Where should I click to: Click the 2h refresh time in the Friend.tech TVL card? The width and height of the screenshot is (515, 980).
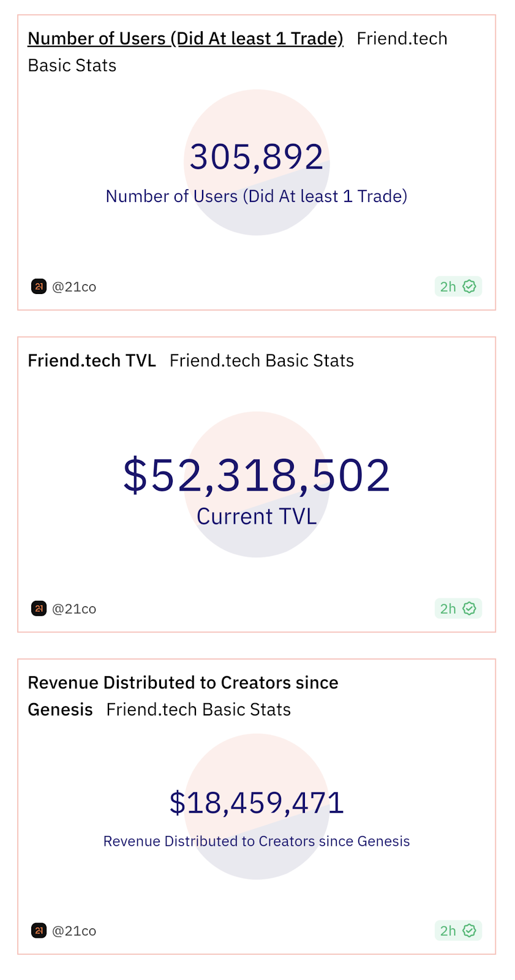pos(448,609)
